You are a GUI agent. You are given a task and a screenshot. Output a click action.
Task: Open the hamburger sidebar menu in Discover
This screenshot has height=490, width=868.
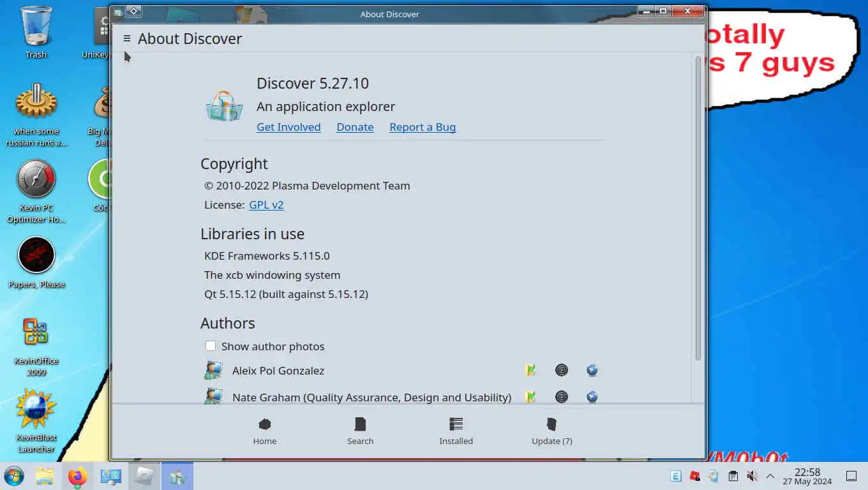coord(127,38)
